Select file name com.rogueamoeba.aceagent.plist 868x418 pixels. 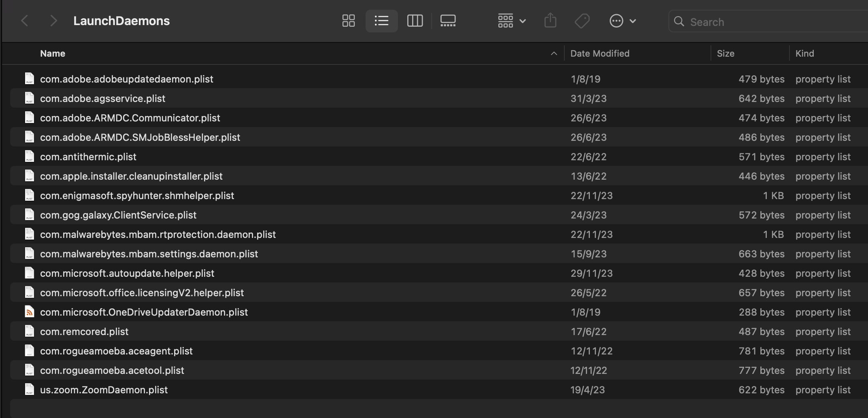[116, 351]
